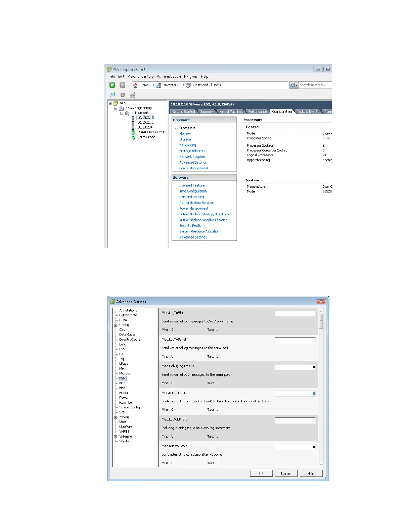Click the Memory hardware link
Image resolution: width=411 pixels, height=532 pixels.
pos(185,134)
